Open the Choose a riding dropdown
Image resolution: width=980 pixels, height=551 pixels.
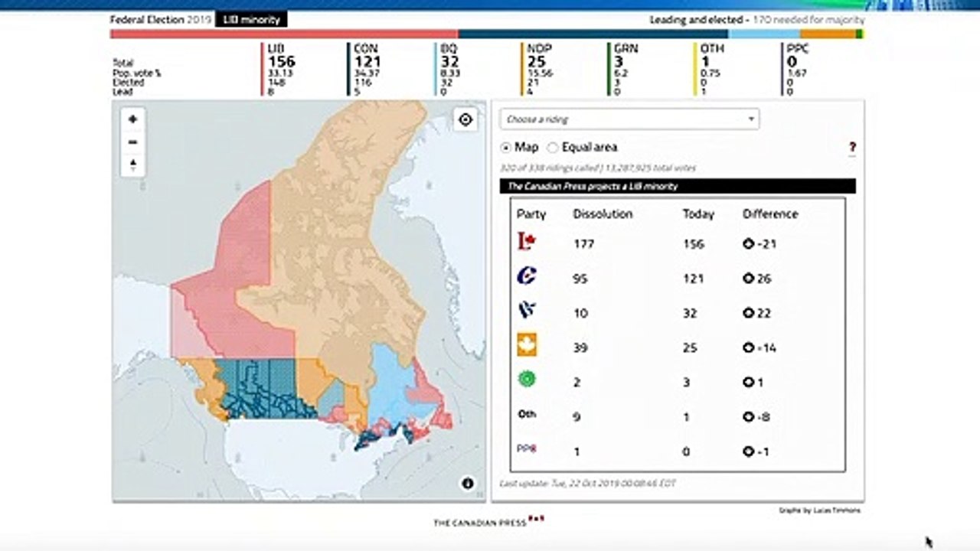(629, 119)
